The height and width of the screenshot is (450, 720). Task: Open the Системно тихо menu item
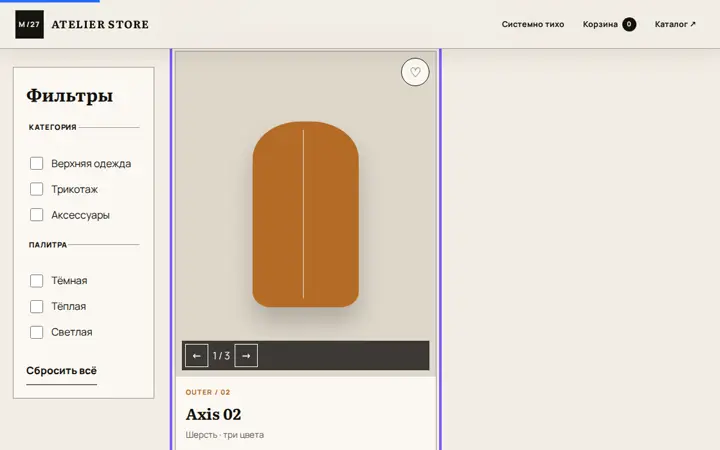click(x=533, y=24)
